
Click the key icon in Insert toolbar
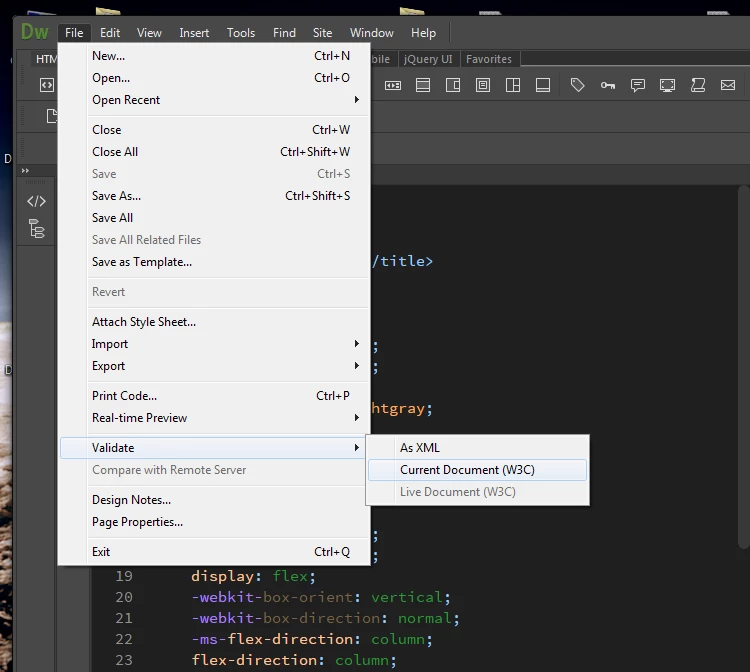pos(608,85)
